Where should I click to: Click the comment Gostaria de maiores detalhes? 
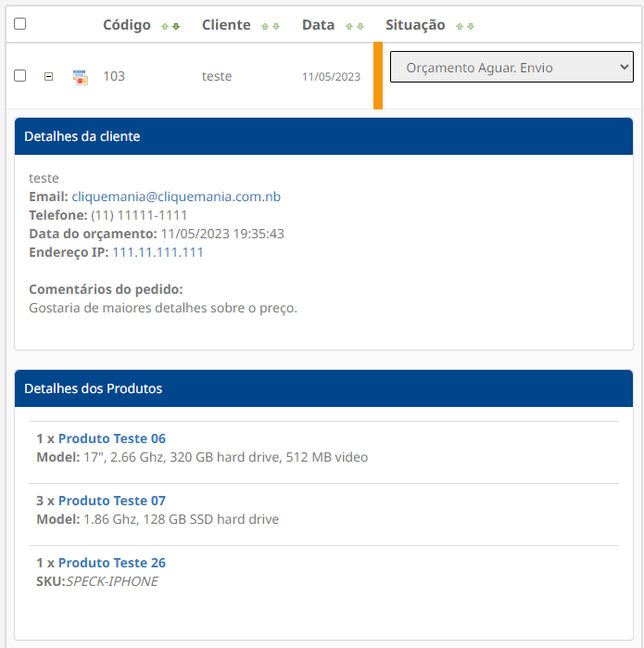coord(163,308)
